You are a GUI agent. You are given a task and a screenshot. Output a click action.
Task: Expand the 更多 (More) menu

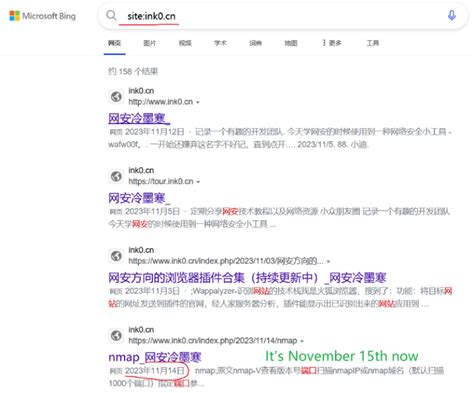(x=332, y=43)
